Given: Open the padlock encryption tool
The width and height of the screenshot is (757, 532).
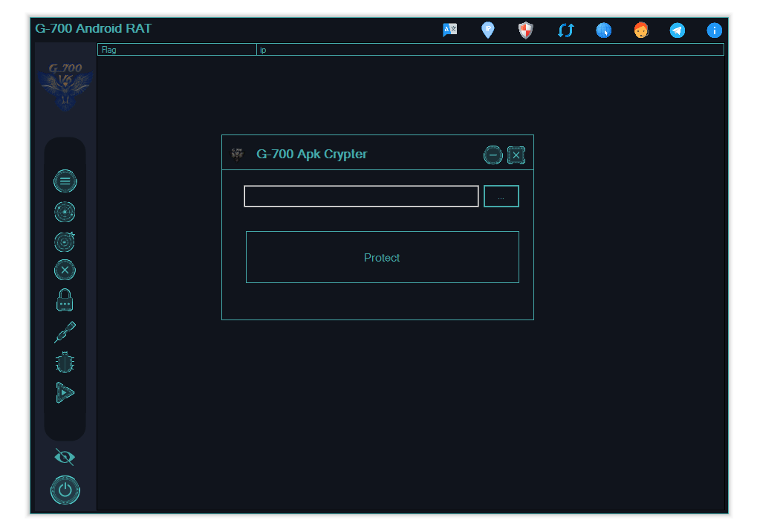Looking at the screenshot, I should click(x=65, y=299).
